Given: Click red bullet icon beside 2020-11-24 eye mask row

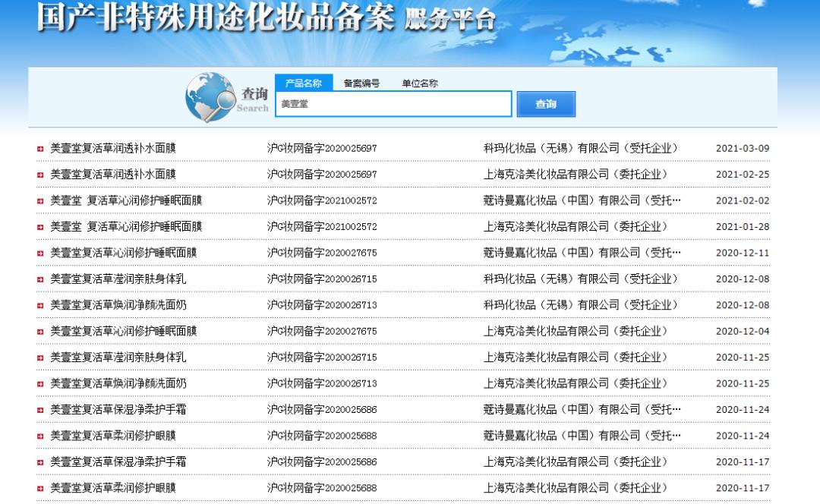Looking at the screenshot, I should point(40,436).
